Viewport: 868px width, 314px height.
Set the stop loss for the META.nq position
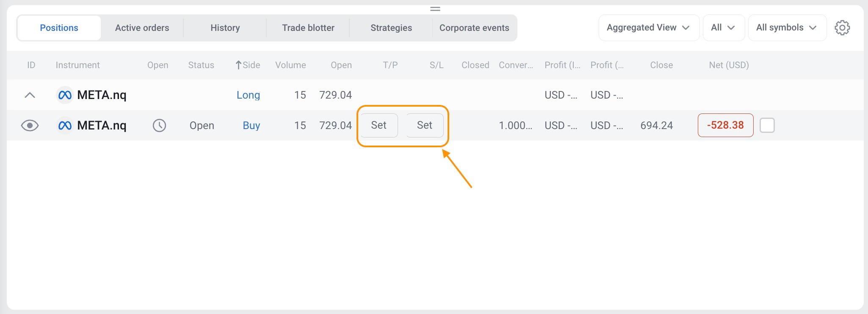(424, 125)
